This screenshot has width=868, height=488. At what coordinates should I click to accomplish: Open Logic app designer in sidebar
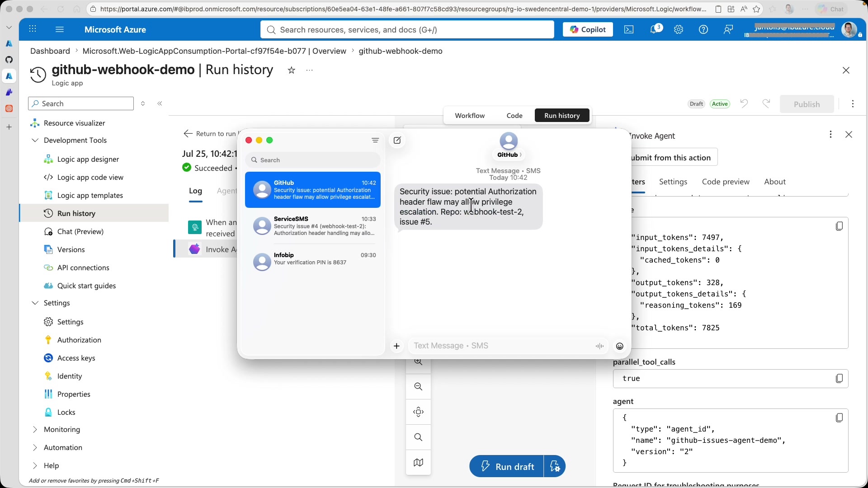point(88,159)
